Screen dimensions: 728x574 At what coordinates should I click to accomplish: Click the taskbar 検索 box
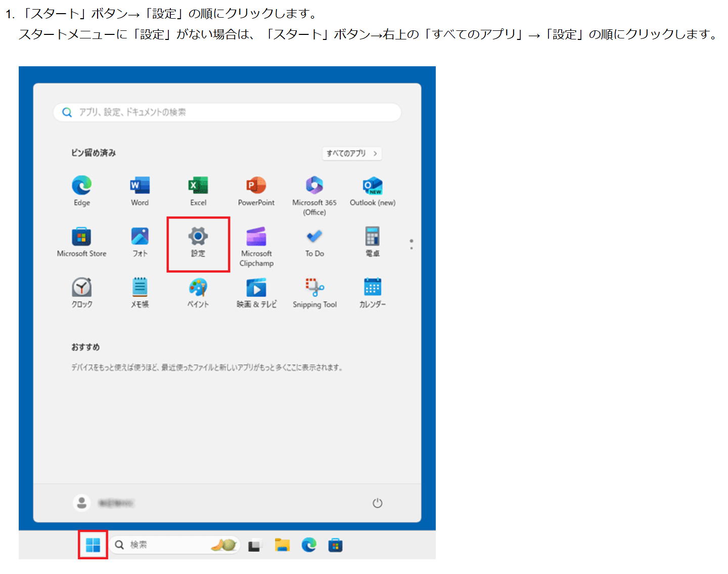[x=174, y=545]
